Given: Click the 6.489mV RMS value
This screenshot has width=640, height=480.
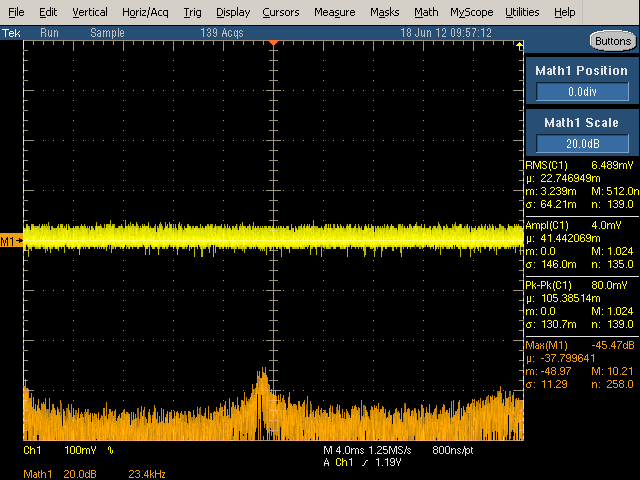Looking at the screenshot, I should coord(612,165).
